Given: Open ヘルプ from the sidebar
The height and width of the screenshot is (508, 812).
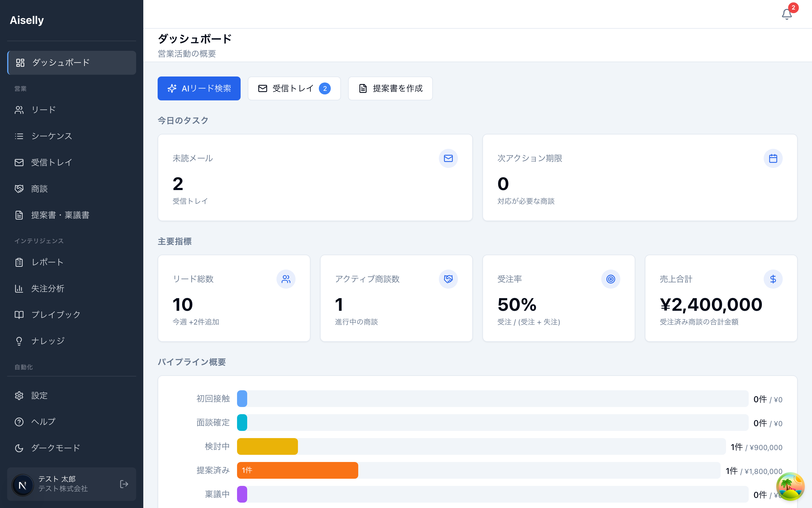Looking at the screenshot, I should pyautogui.click(x=71, y=422).
